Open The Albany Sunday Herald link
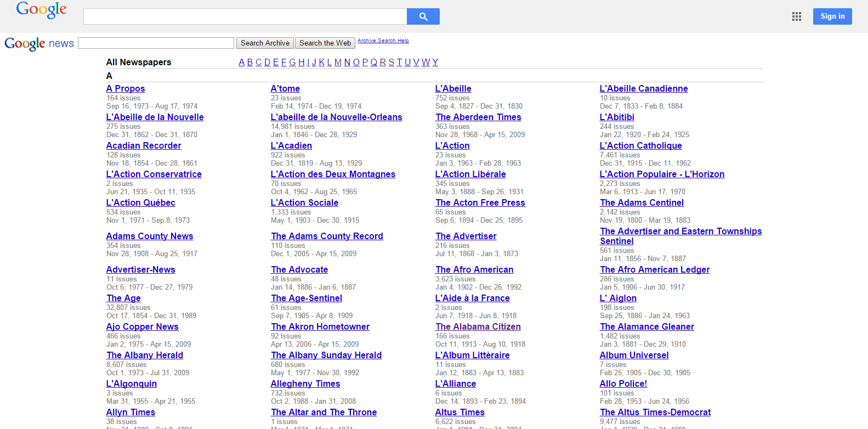 point(326,355)
